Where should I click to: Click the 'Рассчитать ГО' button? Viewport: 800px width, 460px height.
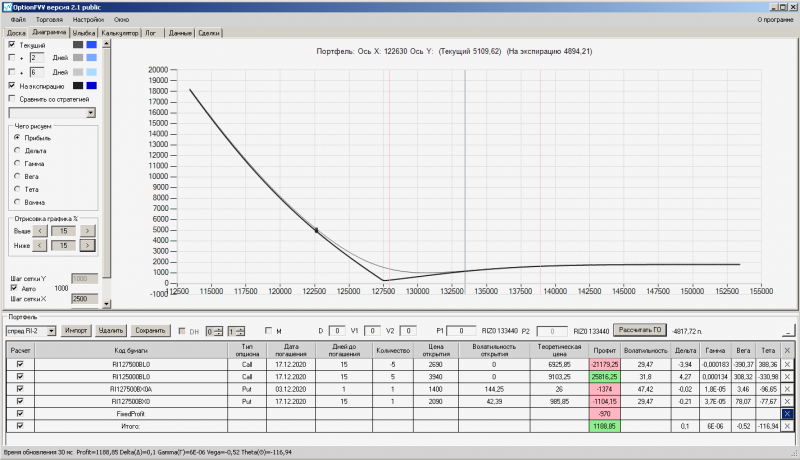pos(640,330)
